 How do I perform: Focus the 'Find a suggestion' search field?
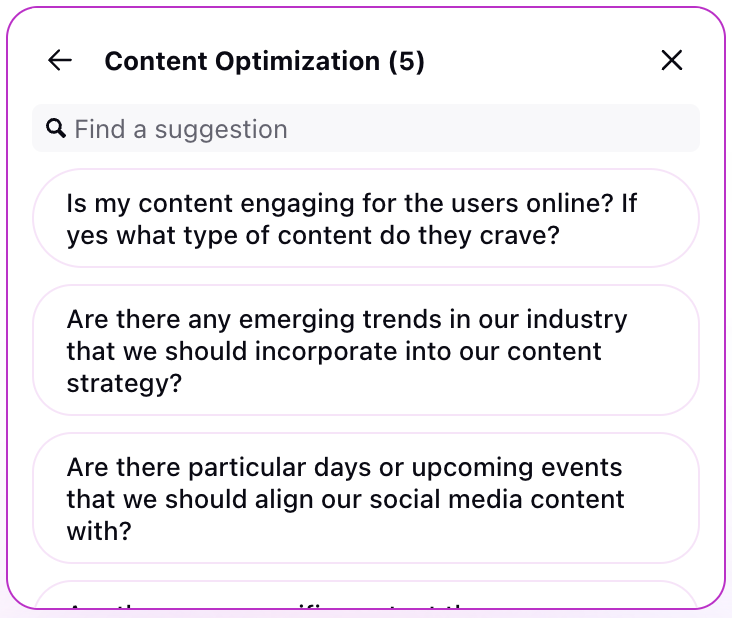[x=366, y=128]
